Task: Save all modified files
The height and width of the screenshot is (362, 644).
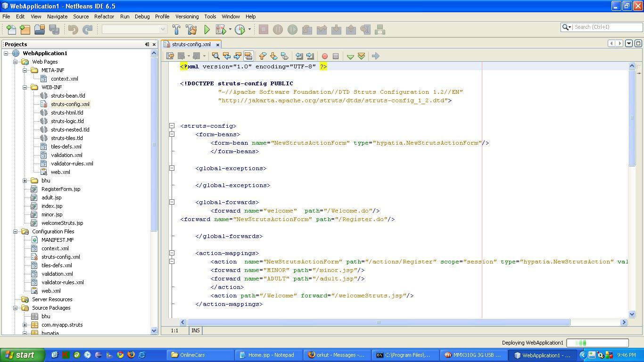Action: [x=54, y=29]
